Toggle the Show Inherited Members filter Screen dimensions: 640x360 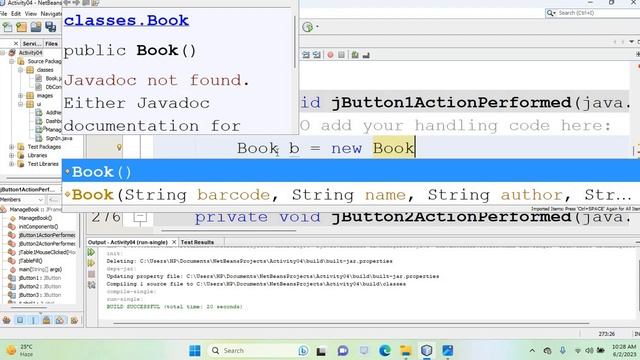7,320
